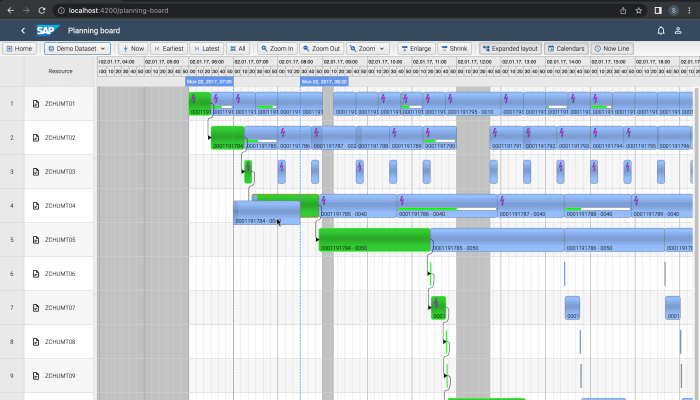Click the Shrink rows button
This screenshot has height=400, width=700.
point(454,48)
